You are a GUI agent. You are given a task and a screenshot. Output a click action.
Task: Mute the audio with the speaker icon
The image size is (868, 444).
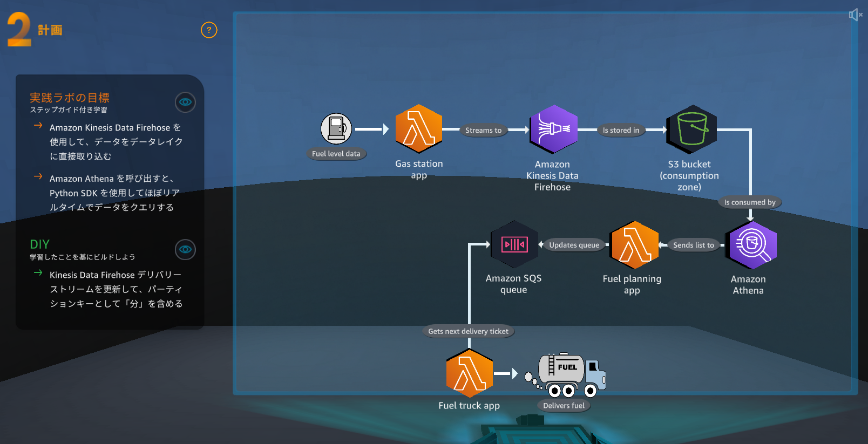(855, 15)
